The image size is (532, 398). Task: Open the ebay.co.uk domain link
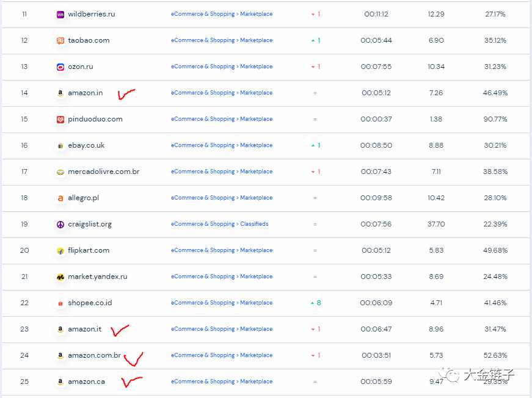(x=86, y=145)
